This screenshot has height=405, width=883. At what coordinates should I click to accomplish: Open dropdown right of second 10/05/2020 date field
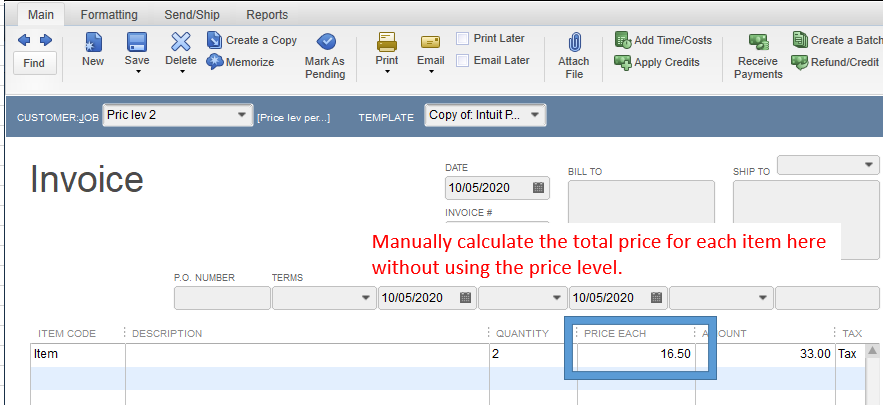pos(763,298)
